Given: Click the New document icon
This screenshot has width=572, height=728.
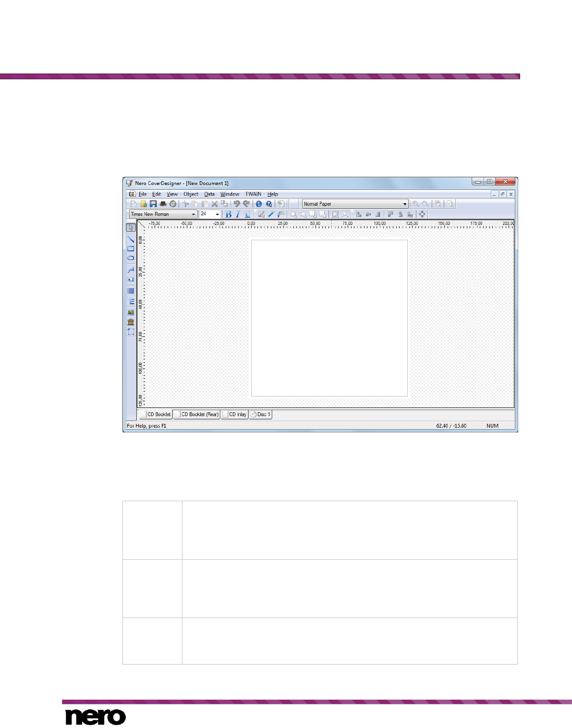Looking at the screenshot, I should coord(134,204).
